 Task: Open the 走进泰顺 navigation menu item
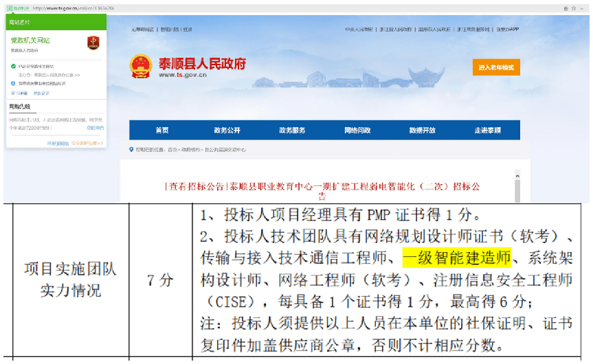click(487, 130)
